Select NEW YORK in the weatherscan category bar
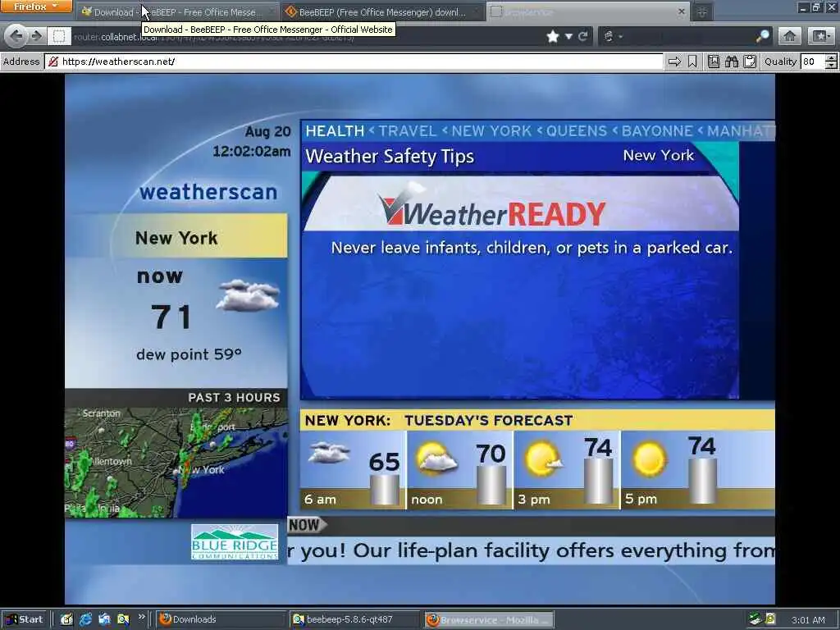The height and width of the screenshot is (630, 840). click(491, 130)
